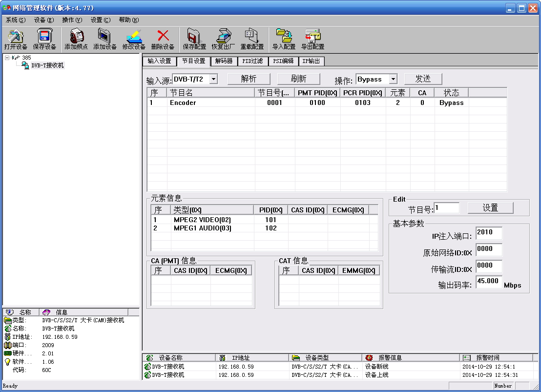Open the 操作 Bypass dropdown

(x=393, y=79)
